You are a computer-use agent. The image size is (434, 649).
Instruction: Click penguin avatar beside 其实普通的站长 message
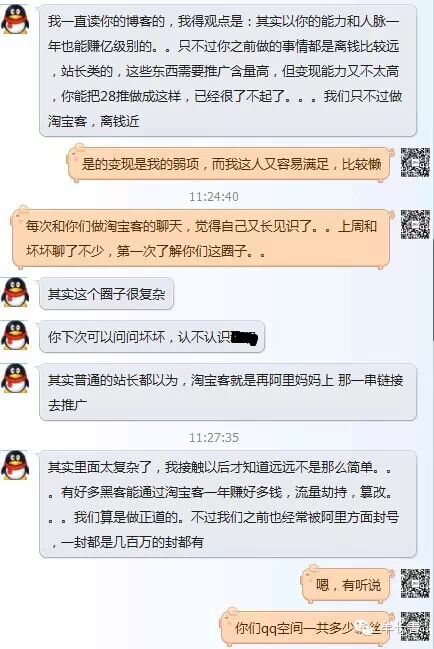pos(15,378)
